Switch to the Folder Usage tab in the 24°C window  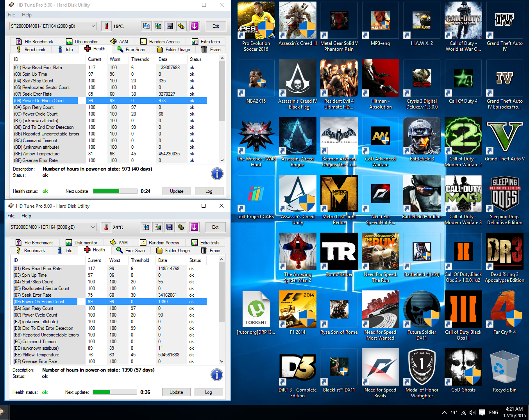click(x=173, y=251)
